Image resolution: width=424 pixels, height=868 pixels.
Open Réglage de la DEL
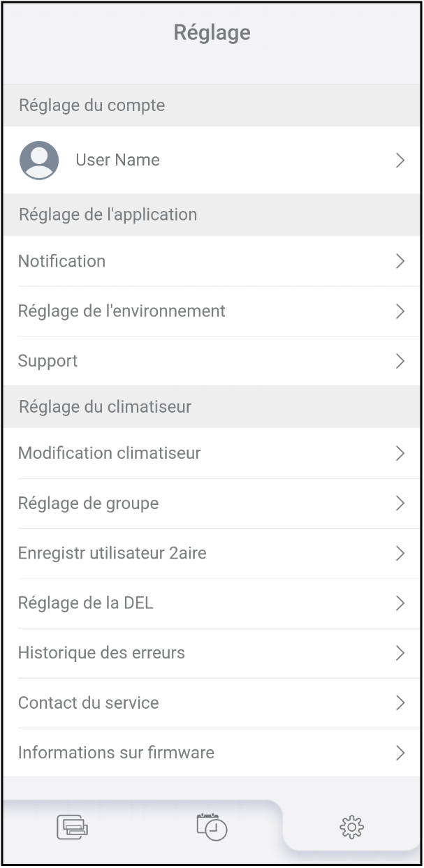click(86, 603)
